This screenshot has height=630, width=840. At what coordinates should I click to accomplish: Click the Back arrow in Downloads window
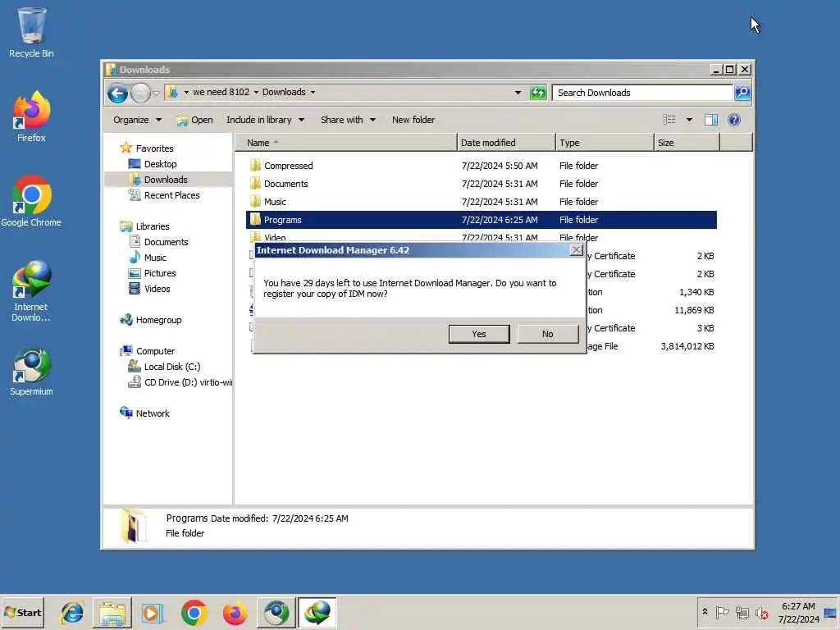tap(117, 94)
